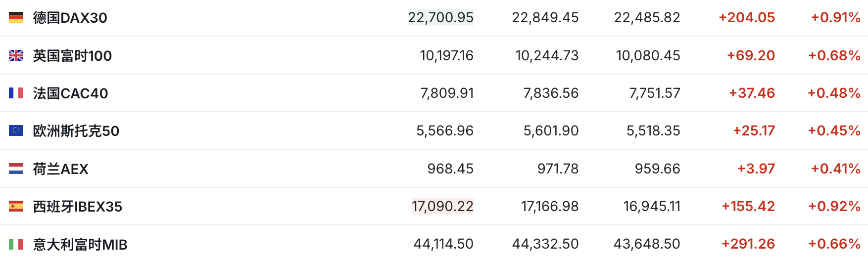Click the DAX30 change value +204.05
The height and width of the screenshot is (260, 868).
pyautogui.click(x=746, y=18)
